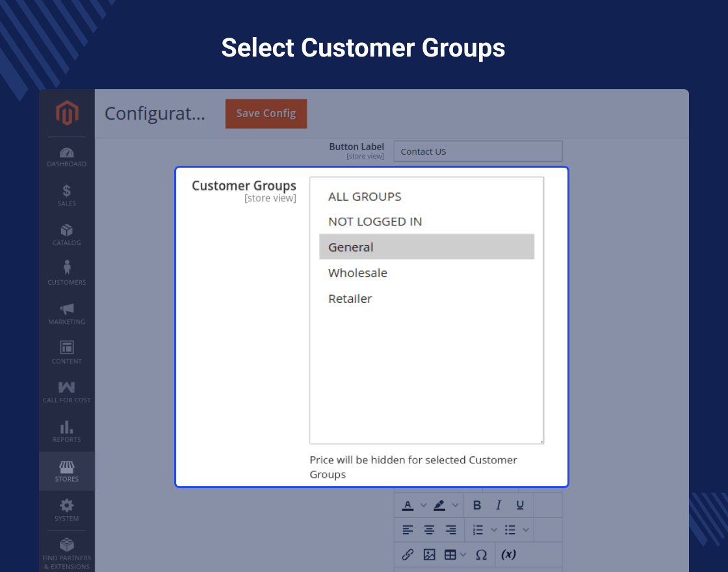Open the Sales sidebar menu
Image resolution: width=728 pixels, height=572 pixels.
pyautogui.click(x=67, y=196)
